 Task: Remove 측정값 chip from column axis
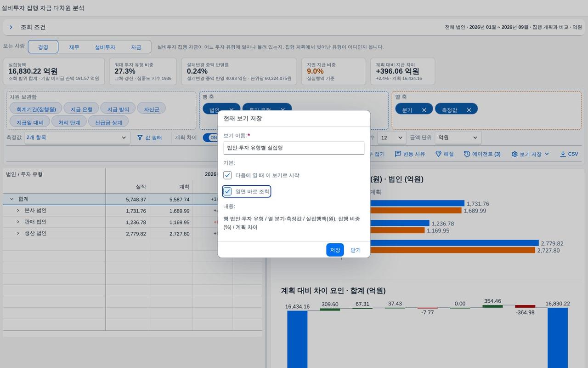coord(469,110)
